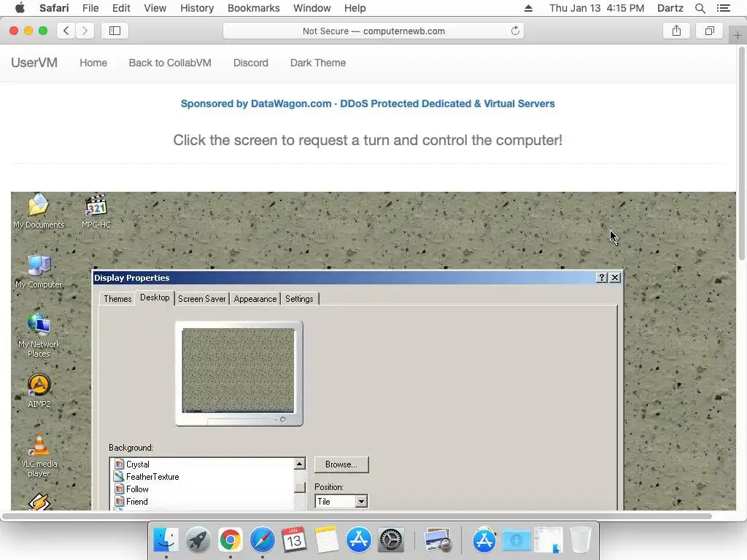Expand the Position Tile dropdown

[x=361, y=501]
